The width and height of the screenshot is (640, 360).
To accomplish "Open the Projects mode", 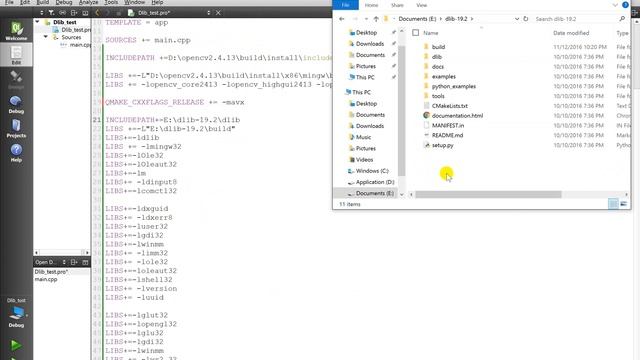I will tap(16, 128).
